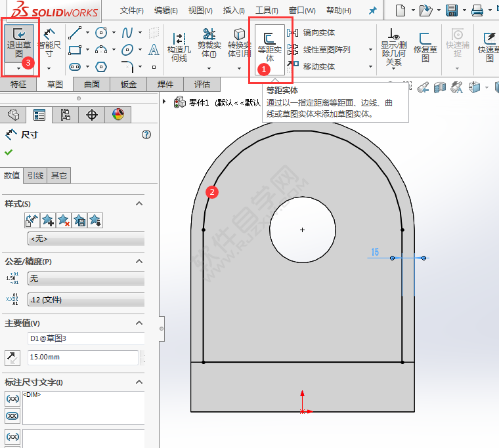Select the Ellipse sketch tool

pos(127,50)
